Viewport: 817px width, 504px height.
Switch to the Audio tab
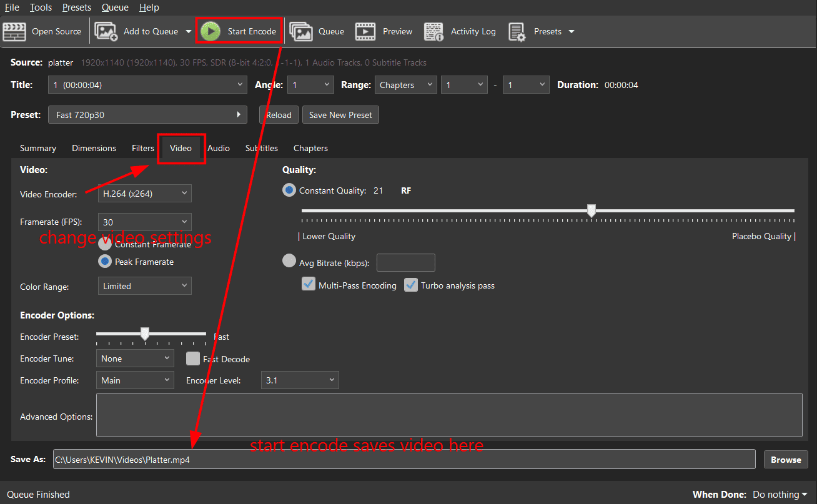[x=219, y=148]
